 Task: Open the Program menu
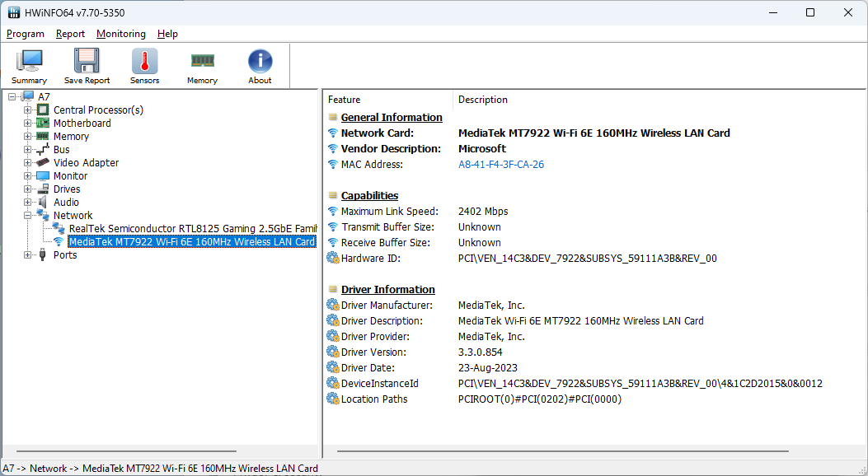pos(26,34)
